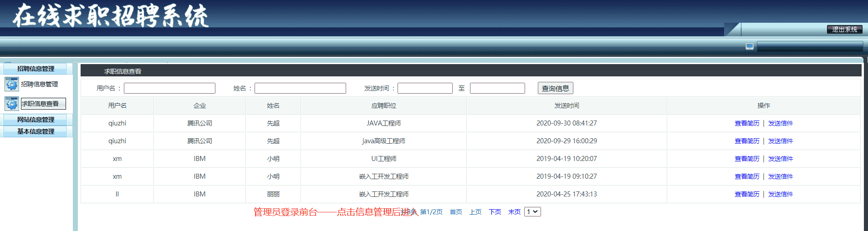Screen dimensions: 868x231
Task: Click the 应聘职位 column header
Action: click(383, 105)
